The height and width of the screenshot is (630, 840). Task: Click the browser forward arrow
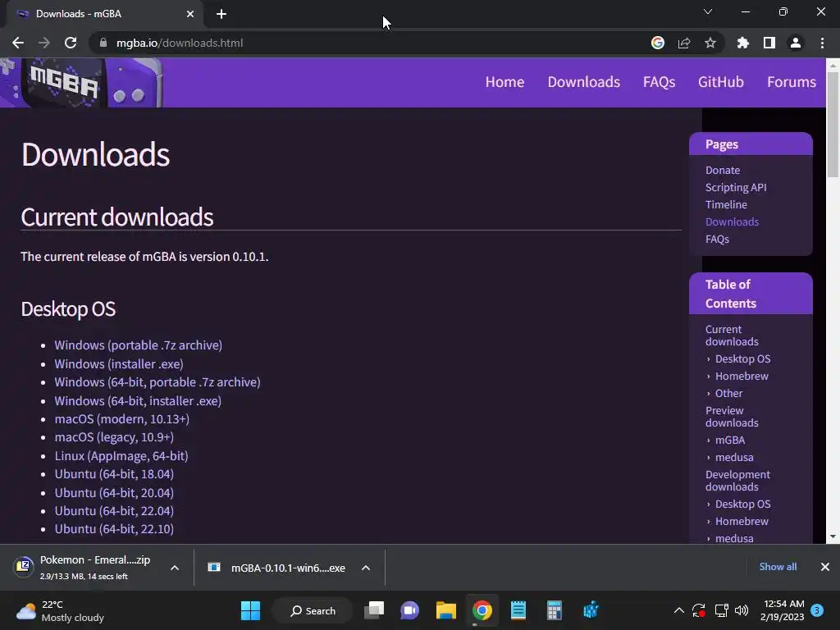click(x=44, y=43)
